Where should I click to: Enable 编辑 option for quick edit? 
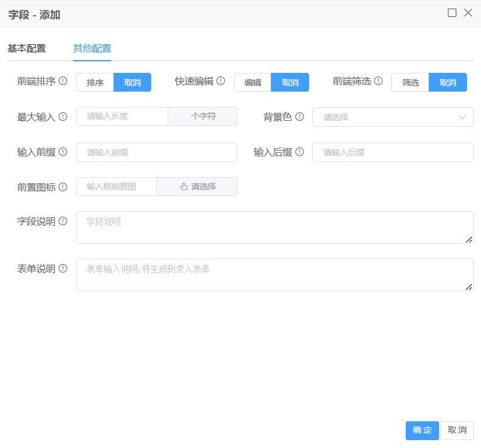click(253, 83)
